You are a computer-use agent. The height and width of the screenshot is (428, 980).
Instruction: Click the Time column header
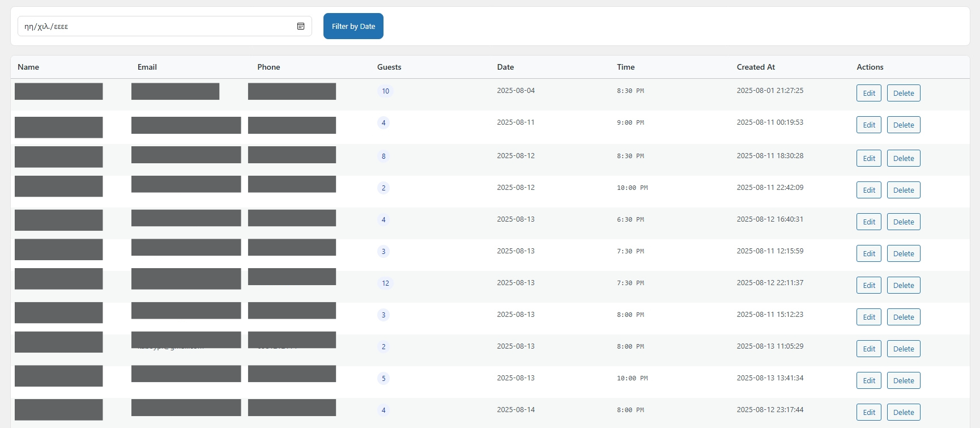(x=626, y=67)
